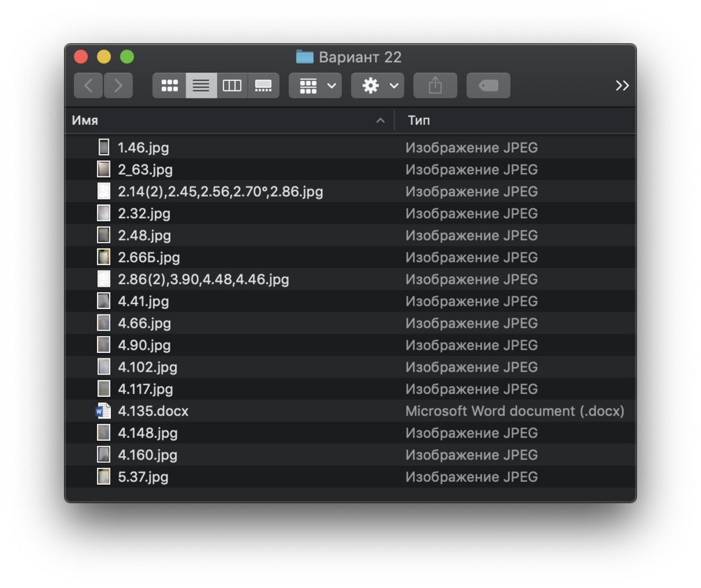This screenshot has width=701, height=588.
Task: Click the thumbnail icon of 2.66Б.jpg
Action: (104, 257)
